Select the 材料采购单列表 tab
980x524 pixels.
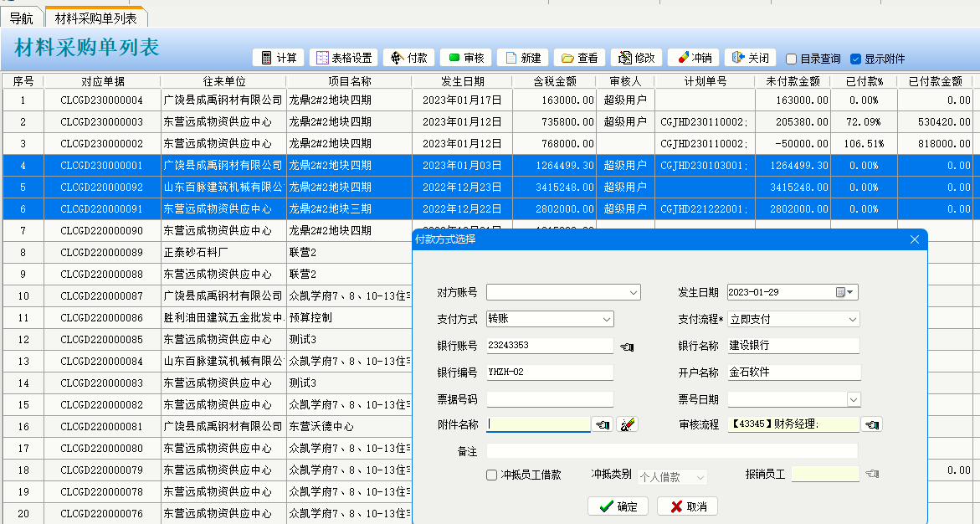(x=95, y=18)
